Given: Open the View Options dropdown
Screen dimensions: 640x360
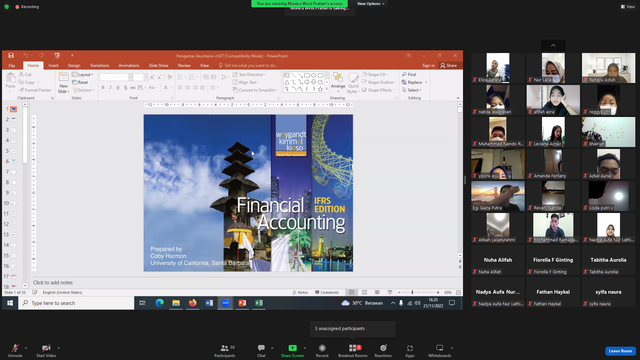Looking at the screenshot, I should (371, 4).
